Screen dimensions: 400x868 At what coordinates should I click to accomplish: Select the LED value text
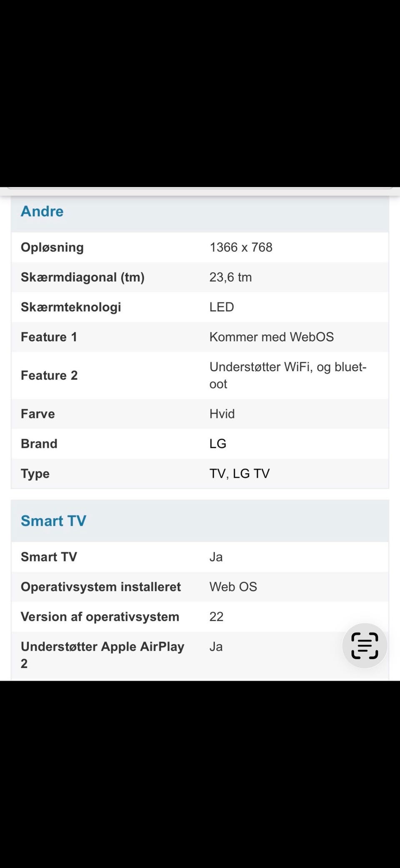tap(222, 307)
